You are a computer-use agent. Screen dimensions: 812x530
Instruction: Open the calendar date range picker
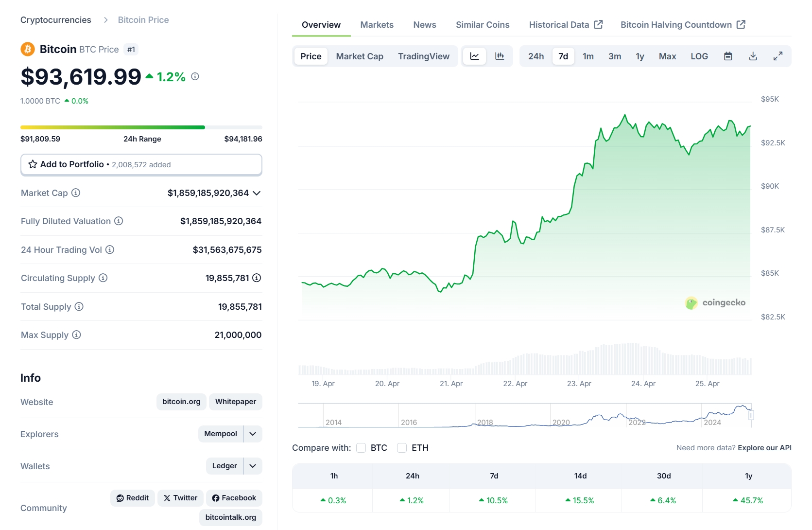[x=728, y=56]
